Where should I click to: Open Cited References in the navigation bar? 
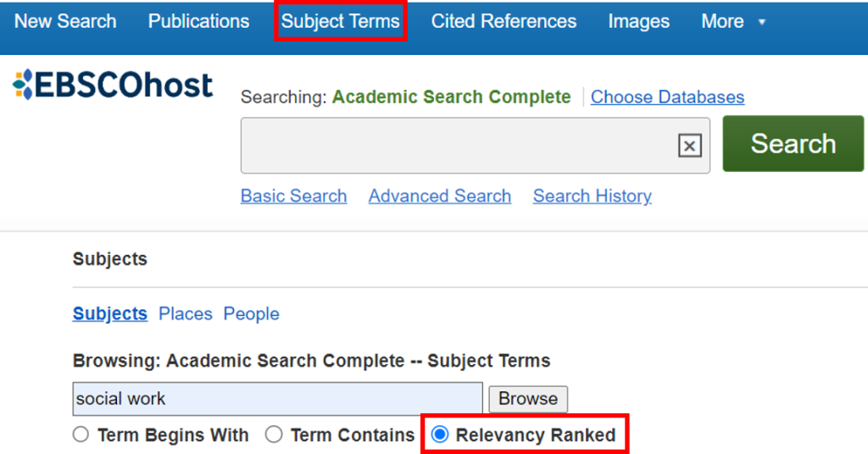[x=504, y=21]
